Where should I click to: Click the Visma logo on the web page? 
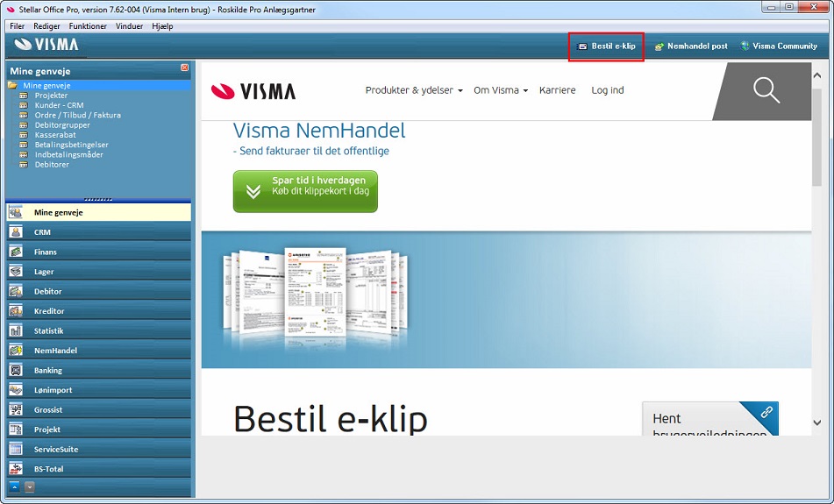pos(253,91)
